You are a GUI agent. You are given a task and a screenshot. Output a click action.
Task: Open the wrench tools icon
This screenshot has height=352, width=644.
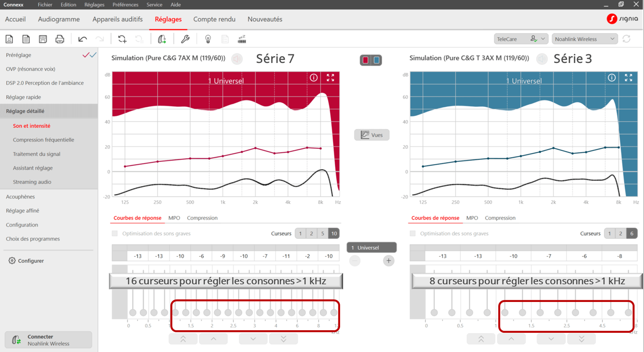tap(185, 39)
